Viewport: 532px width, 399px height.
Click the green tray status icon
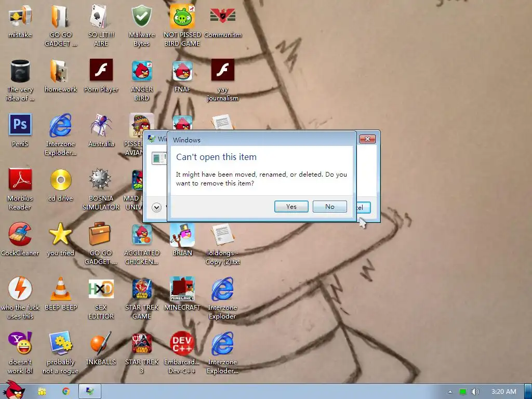click(x=463, y=392)
